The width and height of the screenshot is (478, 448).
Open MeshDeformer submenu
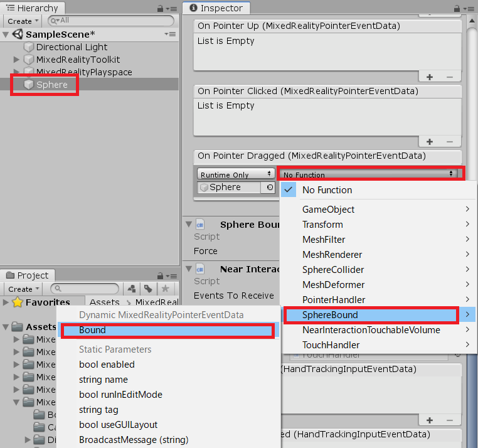pyautogui.click(x=378, y=284)
